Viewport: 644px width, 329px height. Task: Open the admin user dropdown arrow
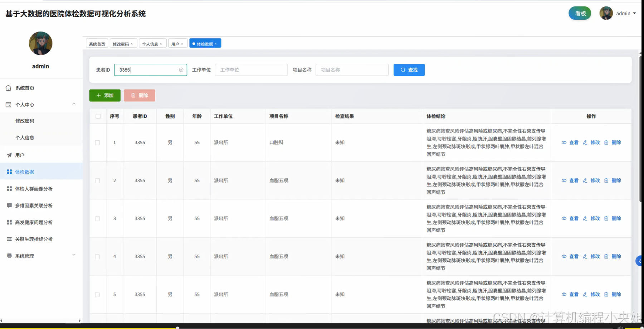[634, 14]
